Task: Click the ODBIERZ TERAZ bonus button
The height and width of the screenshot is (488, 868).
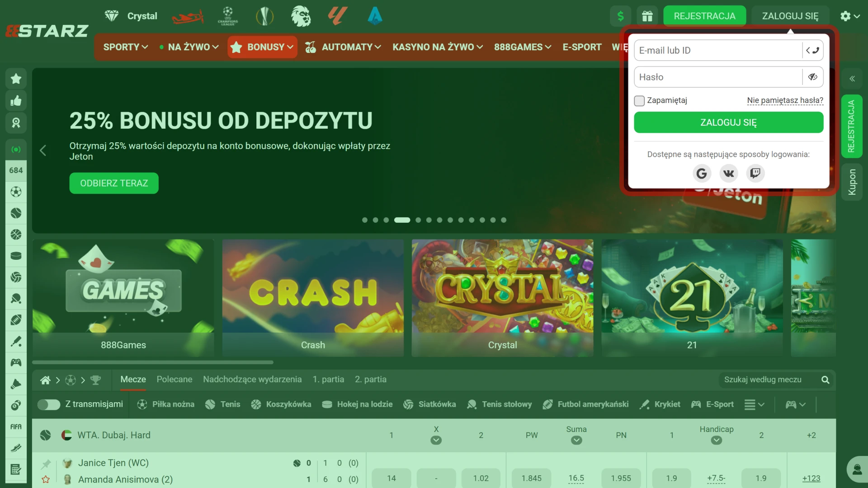Action: (113, 183)
